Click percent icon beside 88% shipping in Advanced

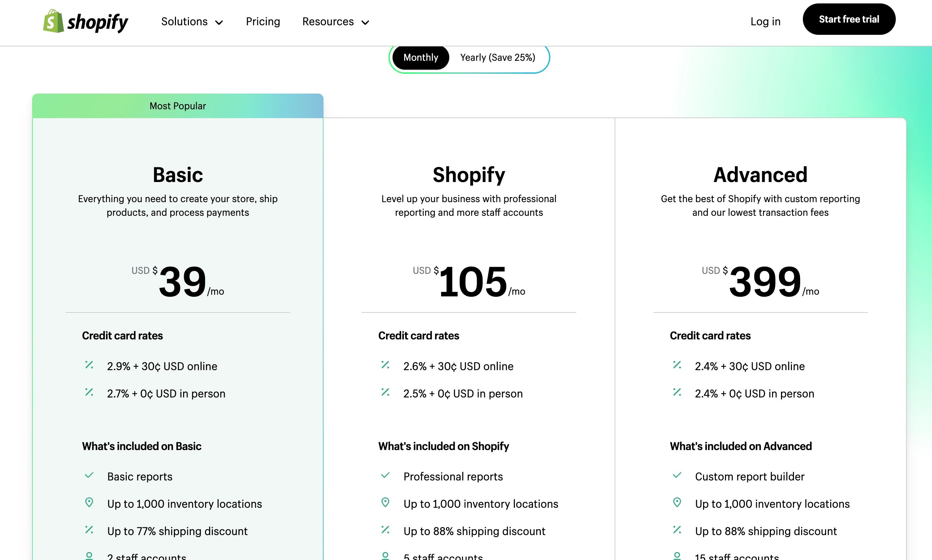(x=677, y=530)
